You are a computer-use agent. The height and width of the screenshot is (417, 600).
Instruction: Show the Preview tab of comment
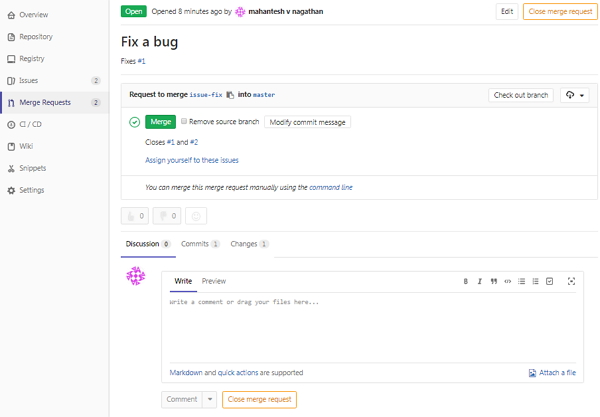[213, 282]
